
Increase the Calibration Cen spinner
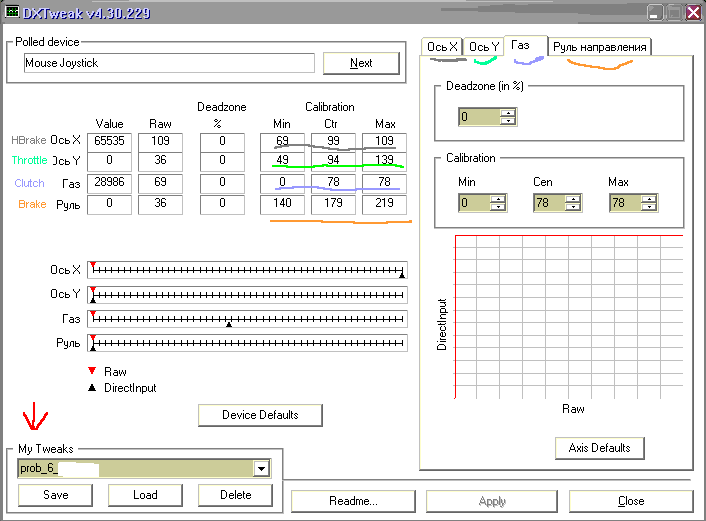pyautogui.click(x=573, y=199)
